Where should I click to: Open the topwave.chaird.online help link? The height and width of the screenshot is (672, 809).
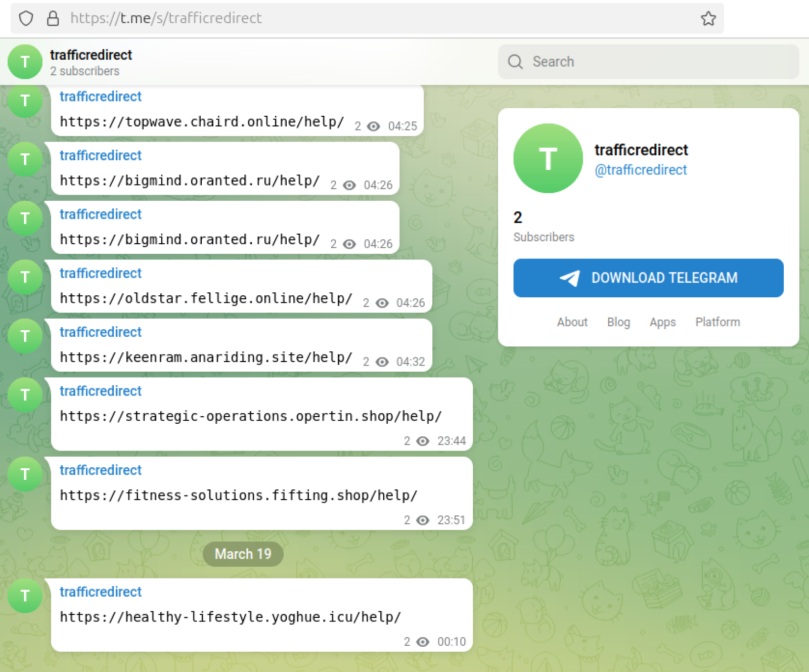click(x=202, y=122)
